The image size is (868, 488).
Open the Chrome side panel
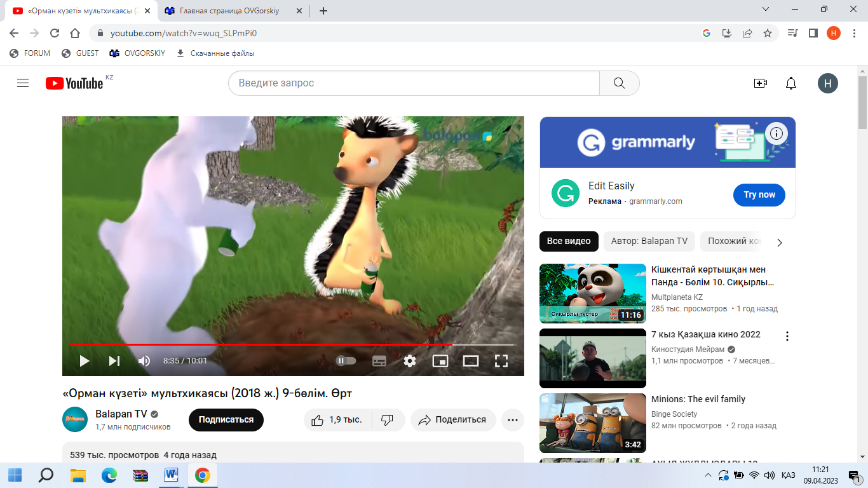pos(813,33)
